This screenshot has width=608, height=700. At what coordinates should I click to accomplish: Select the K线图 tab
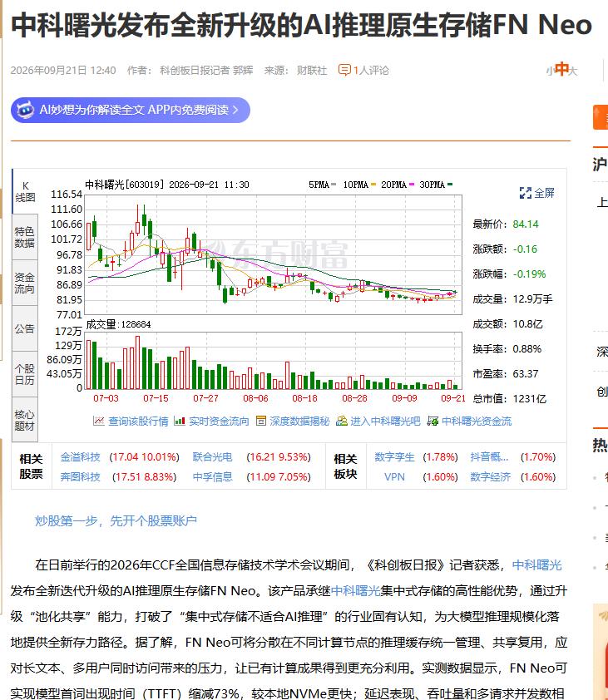tap(25, 191)
